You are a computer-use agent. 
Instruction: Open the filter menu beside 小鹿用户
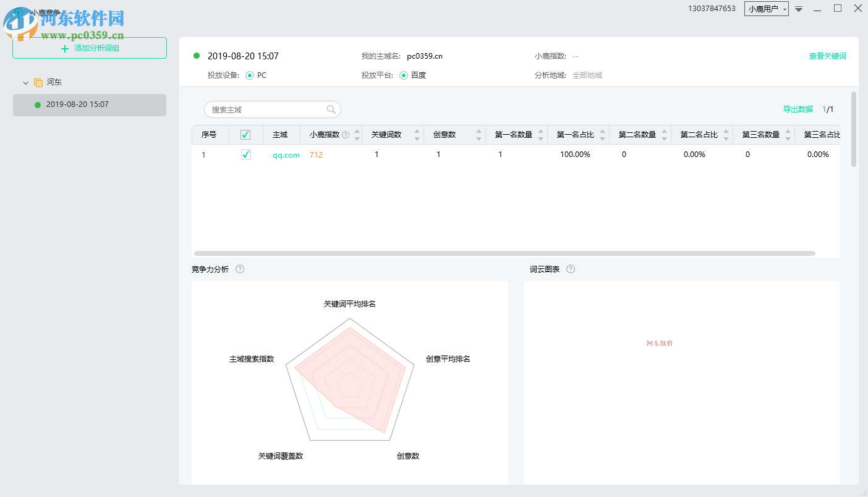(799, 9)
